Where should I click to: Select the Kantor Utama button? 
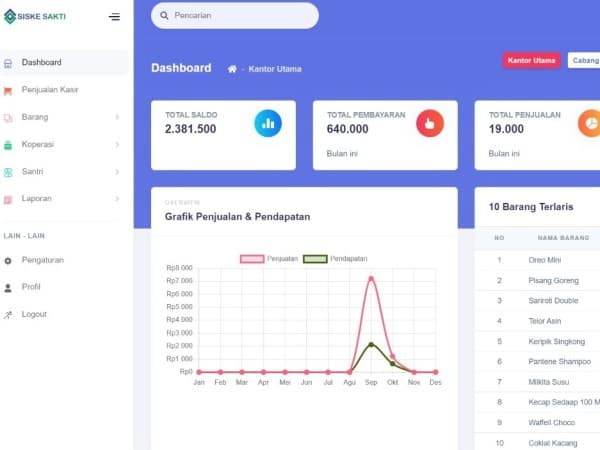pos(531,60)
